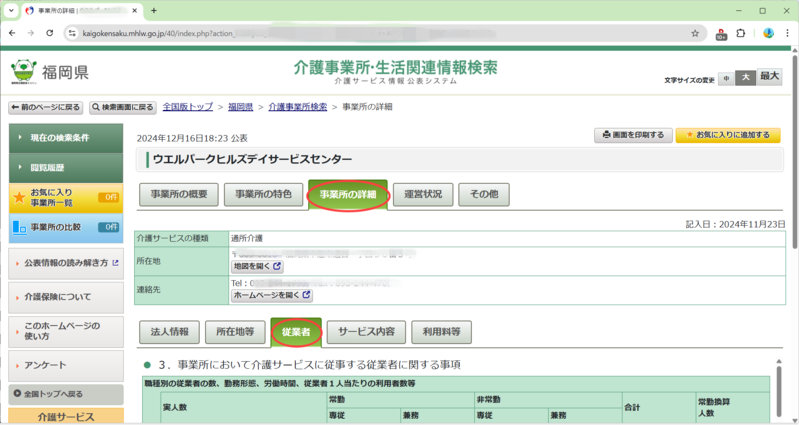Expand 現在の検索条件 panel
The height and width of the screenshot is (425, 799).
pos(65,137)
